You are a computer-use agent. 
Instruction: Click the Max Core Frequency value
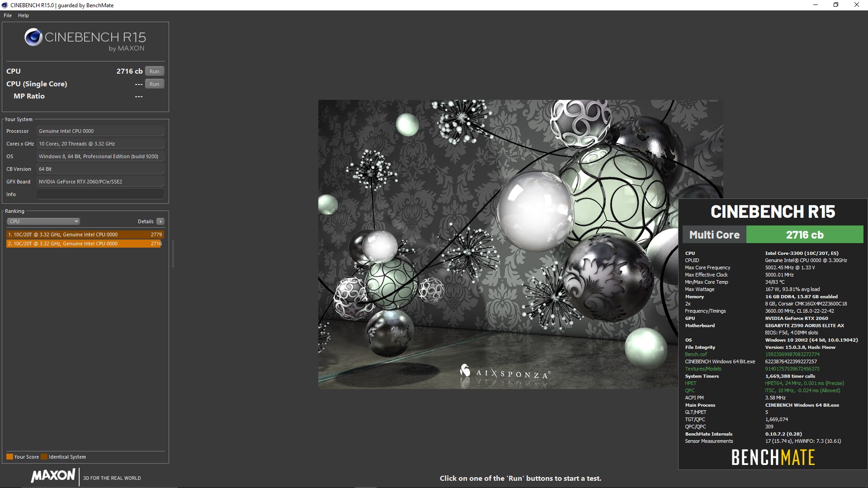(790, 267)
